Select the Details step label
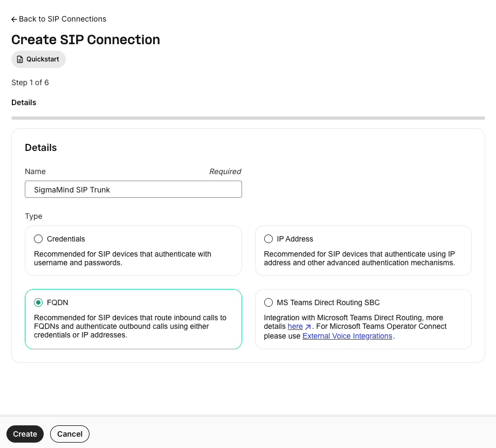Viewport: 496px width, 448px height. tap(24, 102)
